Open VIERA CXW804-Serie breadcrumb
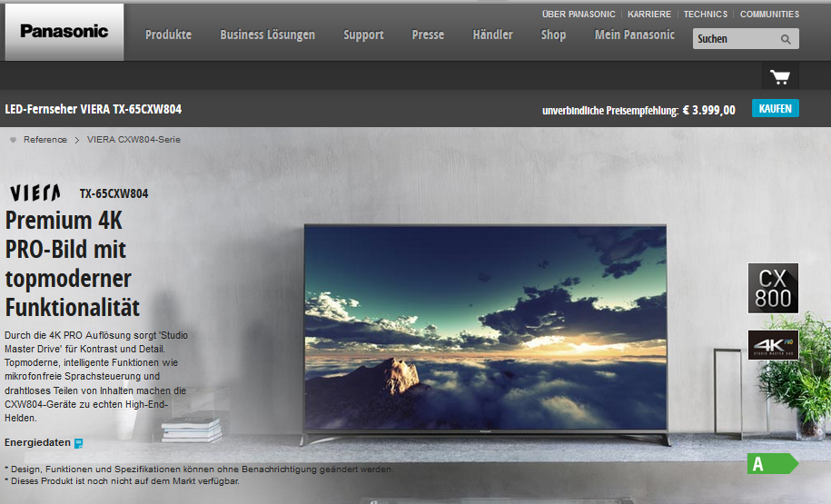Viewport: 831px width, 504px height. pyautogui.click(x=134, y=140)
